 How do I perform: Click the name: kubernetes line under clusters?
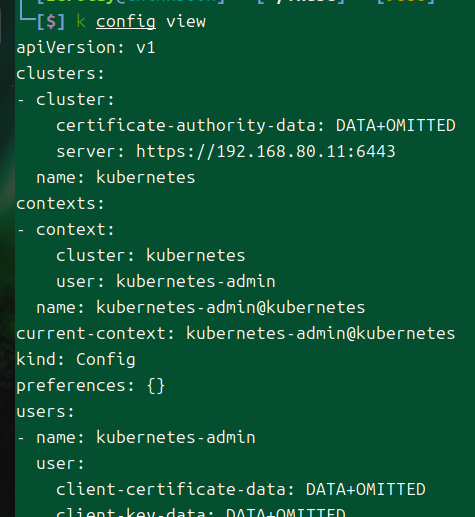116,177
